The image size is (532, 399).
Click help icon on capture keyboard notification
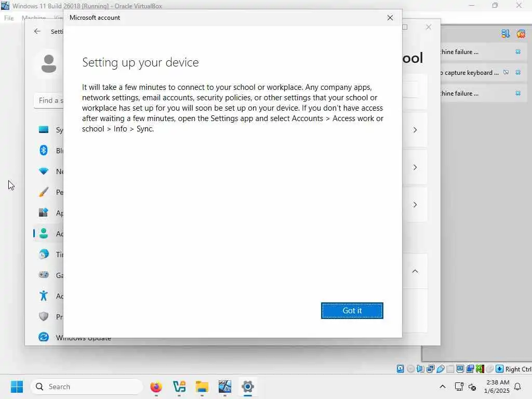pyautogui.click(x=506, y=72)
